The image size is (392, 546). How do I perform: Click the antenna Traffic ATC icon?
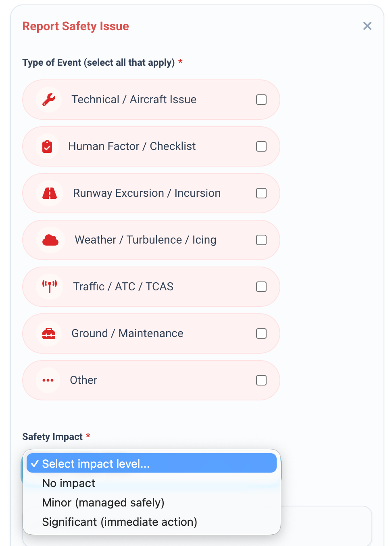(x=50, y=287)
